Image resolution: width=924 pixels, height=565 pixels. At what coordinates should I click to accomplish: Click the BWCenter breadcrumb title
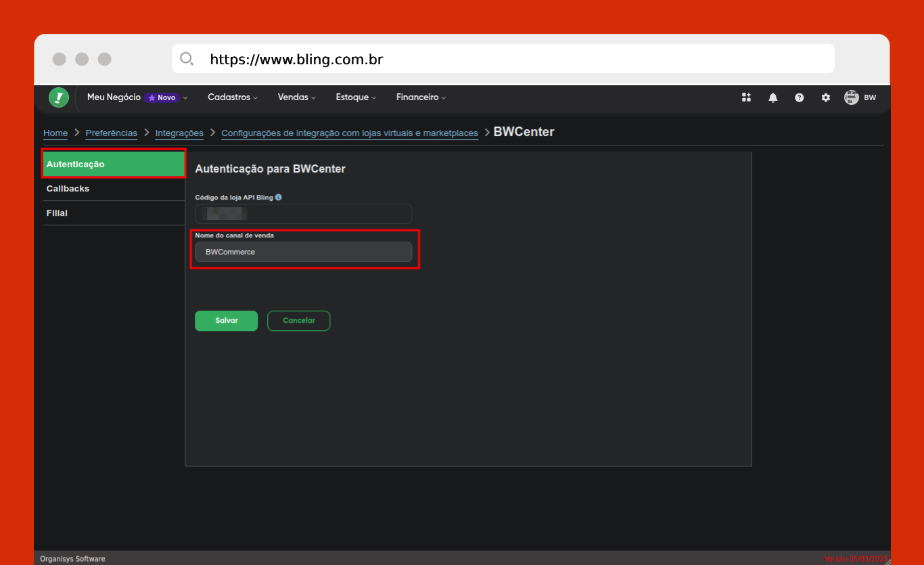[x=524, y=132]
